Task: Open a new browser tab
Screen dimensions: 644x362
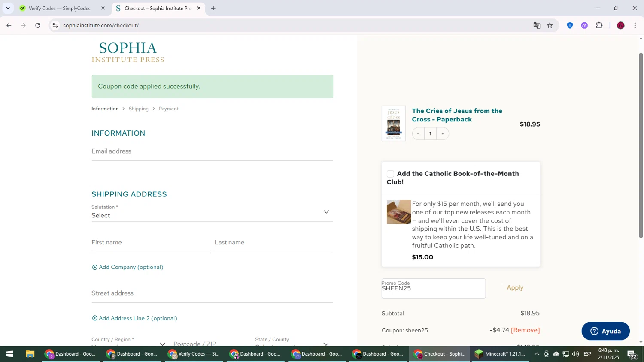Action: coord(213,8)
